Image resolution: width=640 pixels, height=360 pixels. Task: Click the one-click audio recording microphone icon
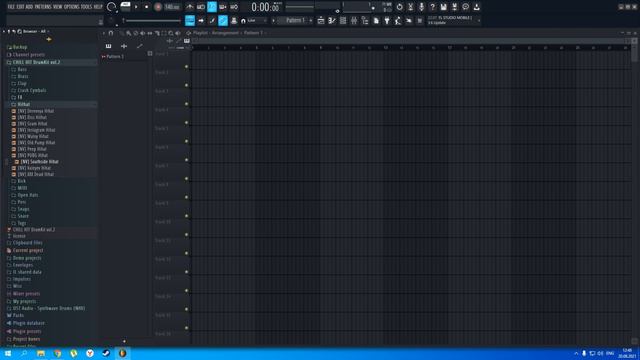pos(422,7)
